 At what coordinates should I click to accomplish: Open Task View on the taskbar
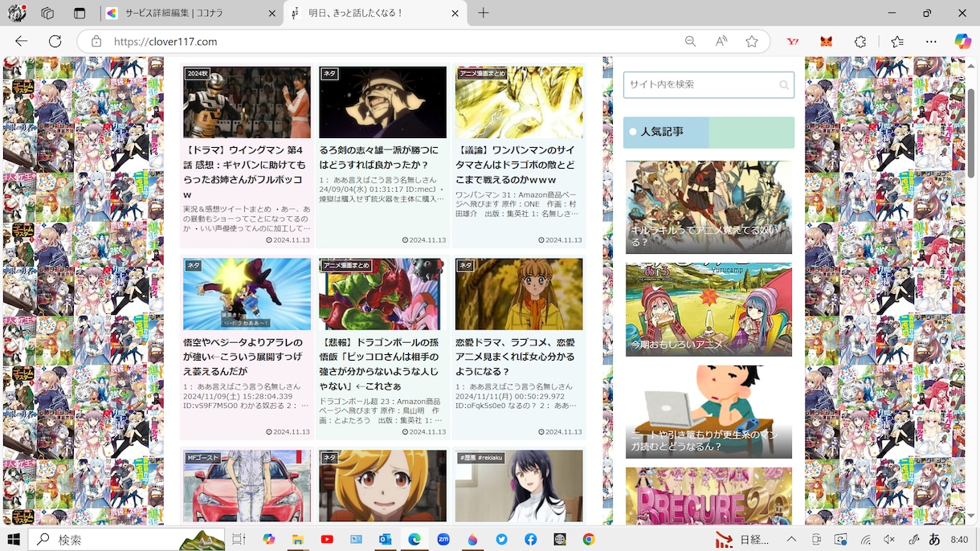[x=239, y=539]
